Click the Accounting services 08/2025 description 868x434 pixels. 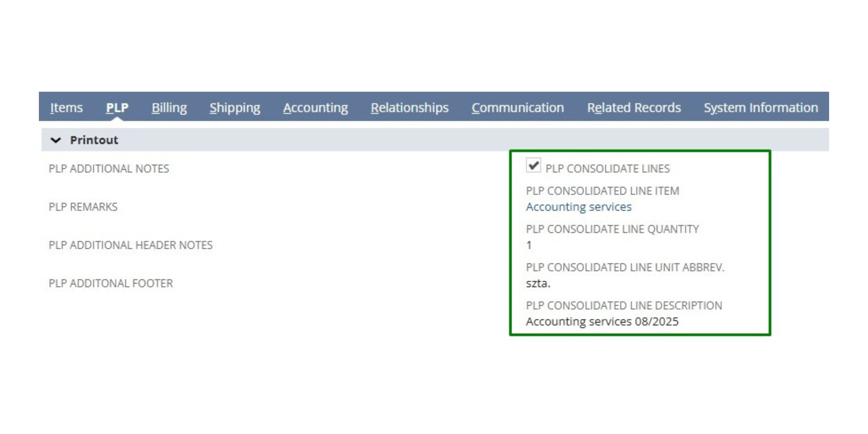click(x=602, y=321)
